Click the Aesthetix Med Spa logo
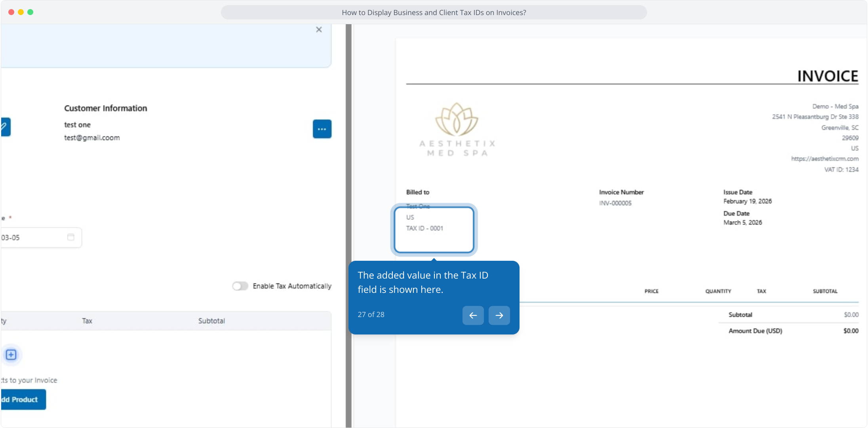Screen dimensions: 868x428 tap(457, 130)
